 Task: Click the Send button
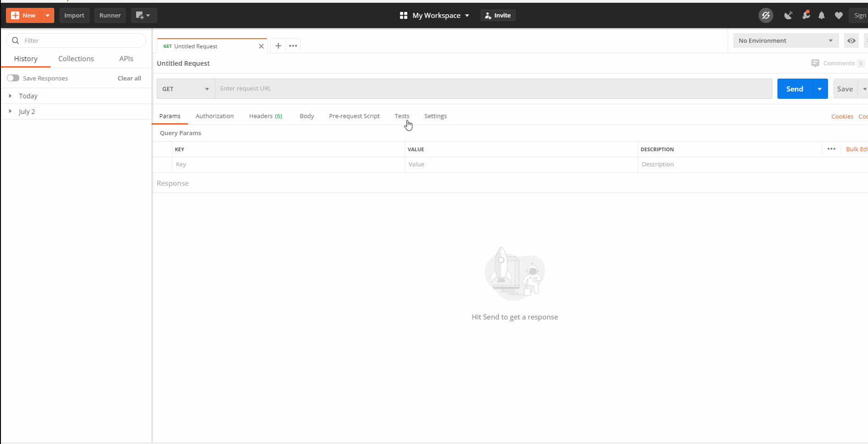(x=794, y=89)
